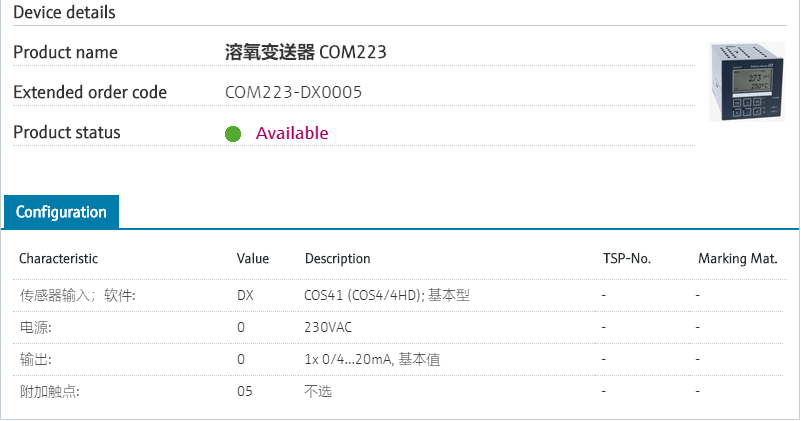This screenshot has height=421, width=801.
Task: Click the 05 value cell
Action: (245, 391)
